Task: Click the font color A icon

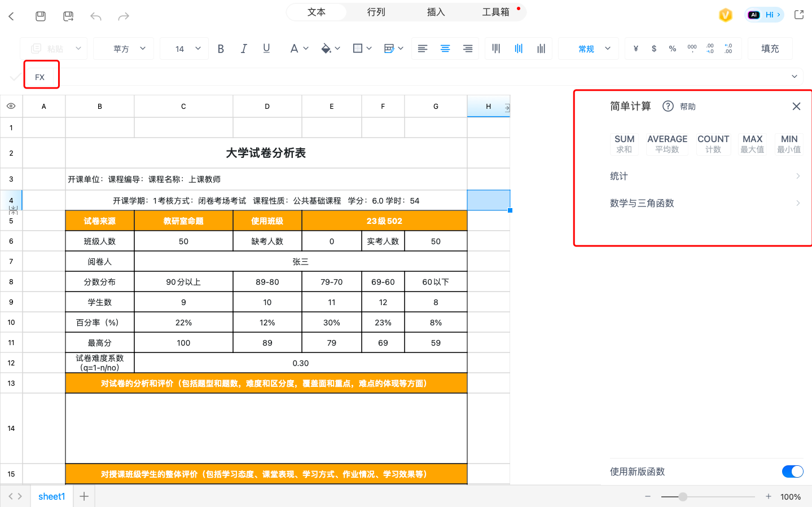Action: click(294, 49)
